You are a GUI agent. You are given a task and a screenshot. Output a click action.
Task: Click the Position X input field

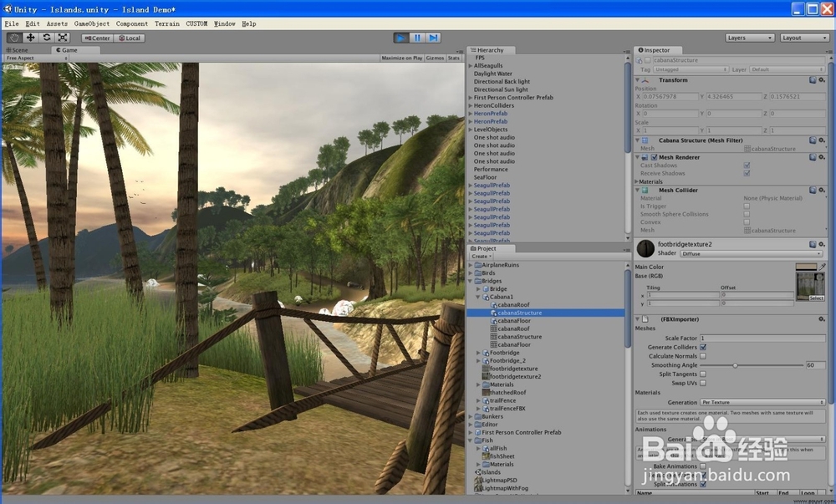pos(670,97)
